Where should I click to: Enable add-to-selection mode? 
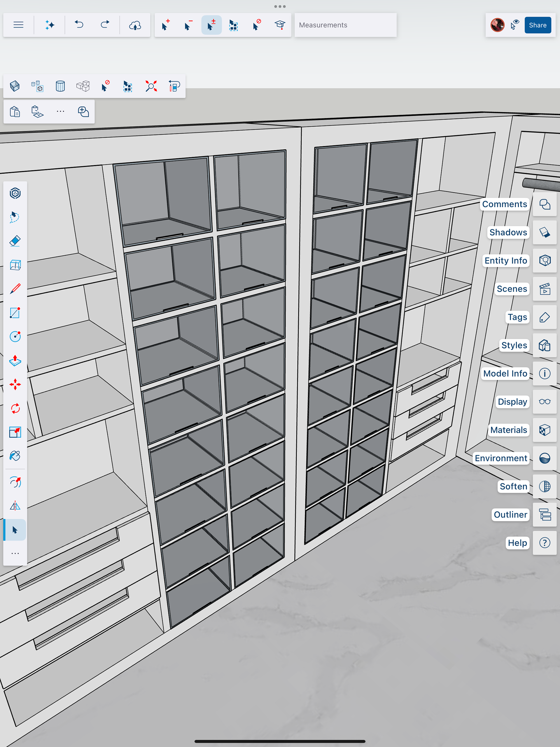tap(165, 25)
